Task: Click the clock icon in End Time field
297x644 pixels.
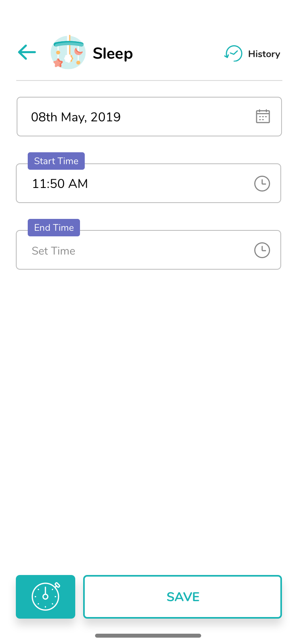Action: pyautogui.click(x=262, y=250)
